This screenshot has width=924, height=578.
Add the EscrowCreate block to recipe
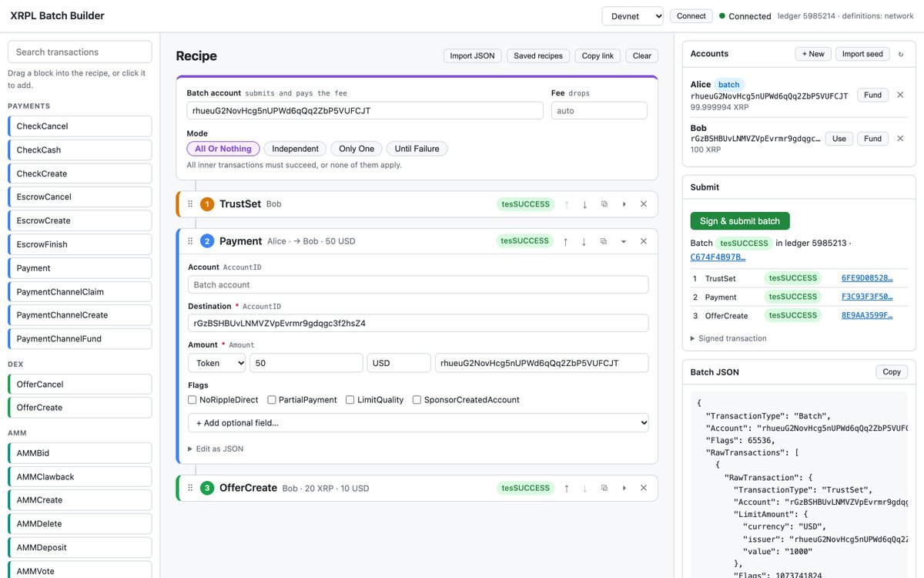(x=79, y=220)
